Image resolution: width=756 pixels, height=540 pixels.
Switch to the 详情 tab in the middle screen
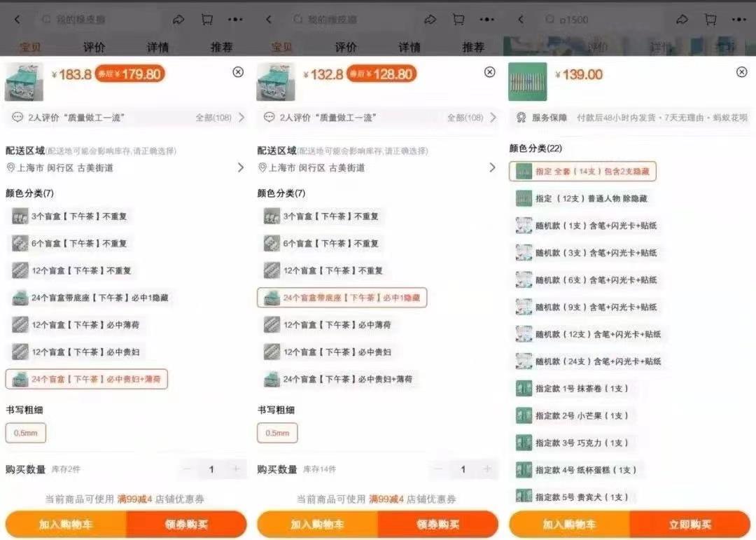click(409, 48)
